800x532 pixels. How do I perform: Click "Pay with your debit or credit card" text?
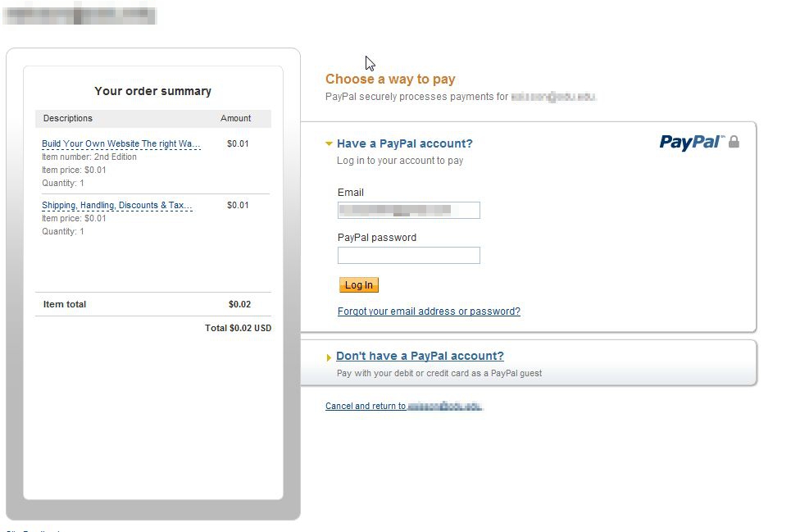(439, 373)
